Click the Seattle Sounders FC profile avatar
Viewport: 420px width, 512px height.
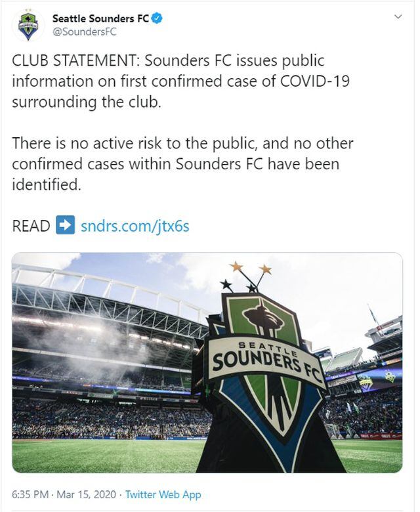click(x=28, y=25)
